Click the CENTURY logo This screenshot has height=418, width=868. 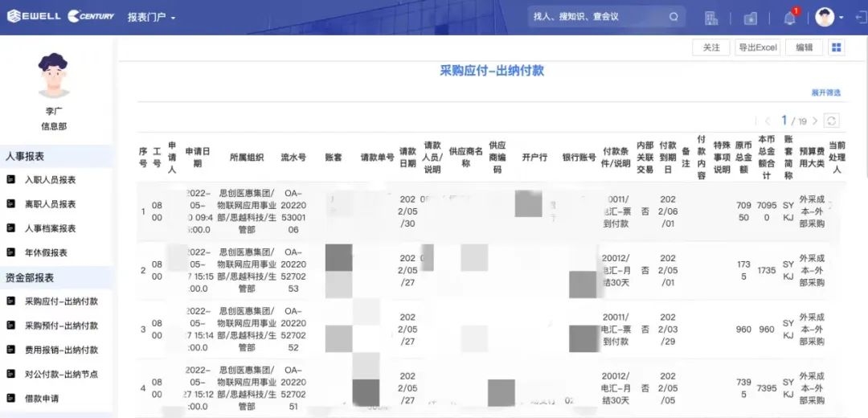coord(91,16)
